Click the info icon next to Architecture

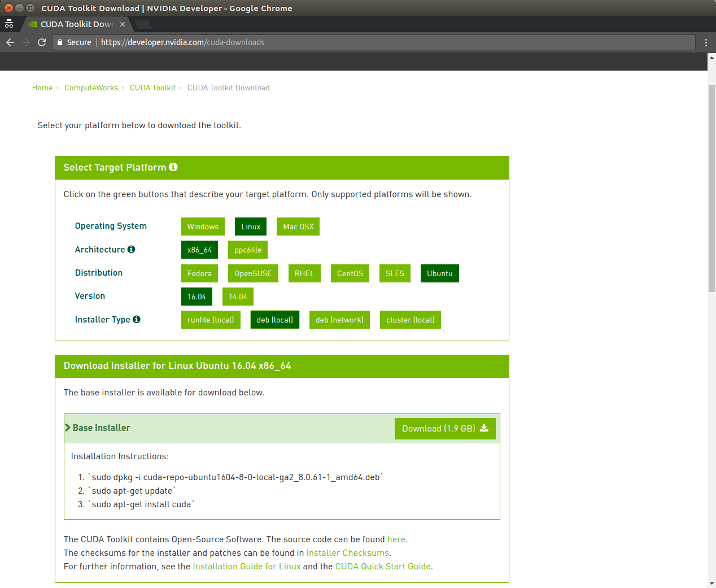(132, 249)
